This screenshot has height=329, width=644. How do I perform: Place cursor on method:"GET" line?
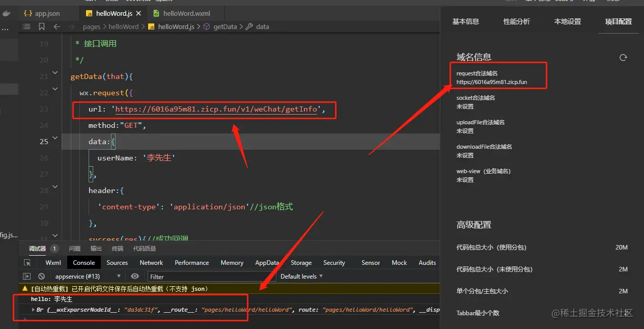point(117,125)
